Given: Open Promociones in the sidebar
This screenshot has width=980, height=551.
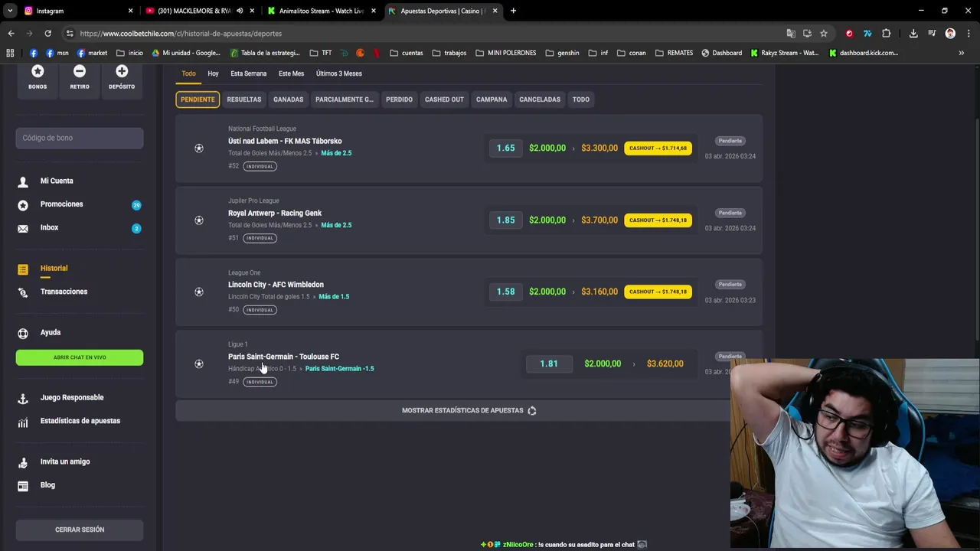Looking at the screenshot, I should [x=61, y=204].
